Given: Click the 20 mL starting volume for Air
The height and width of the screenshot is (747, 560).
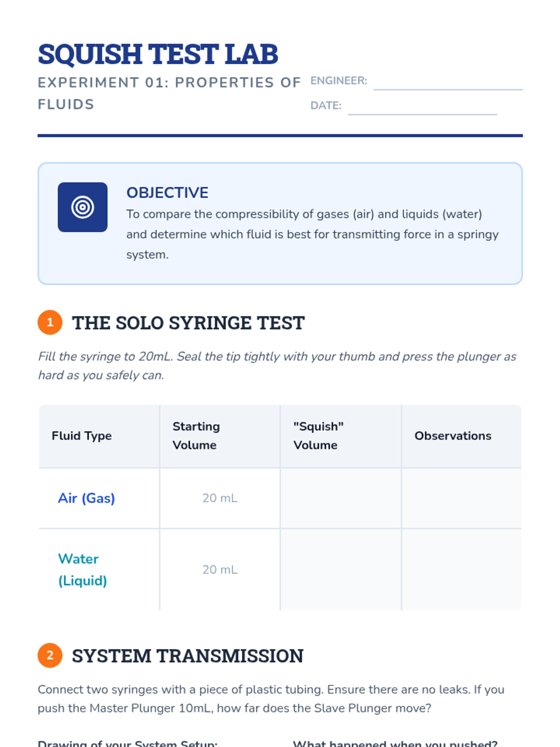Looking at the screenshot, I should (220, 498).
